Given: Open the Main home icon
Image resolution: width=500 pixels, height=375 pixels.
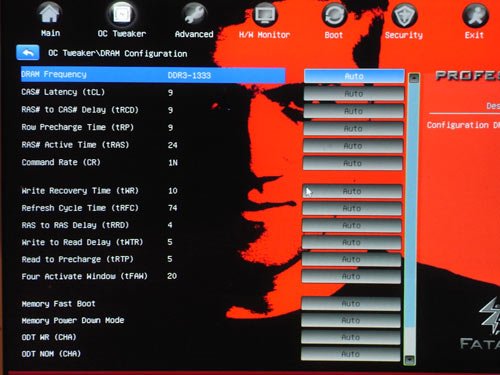Looking at the screenshot, I should 49,14.
